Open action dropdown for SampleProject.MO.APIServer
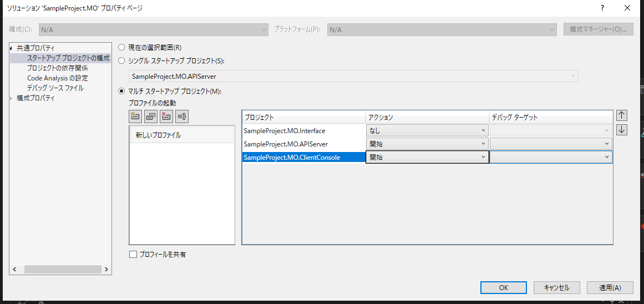Image resolution: width=644 pixels, height=304 pixels. pos(427,144)
